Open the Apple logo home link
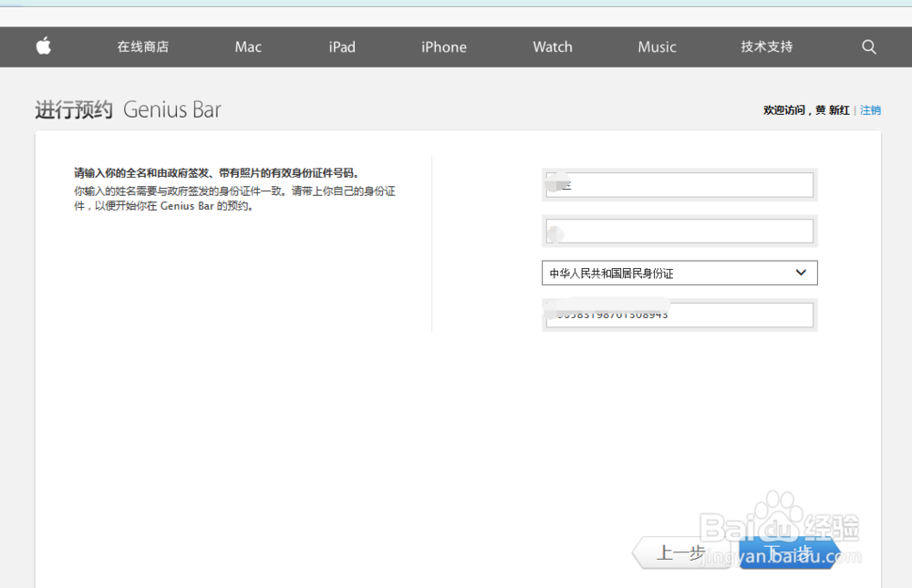Screen dimensions: 912x588 tap(44, 46)
